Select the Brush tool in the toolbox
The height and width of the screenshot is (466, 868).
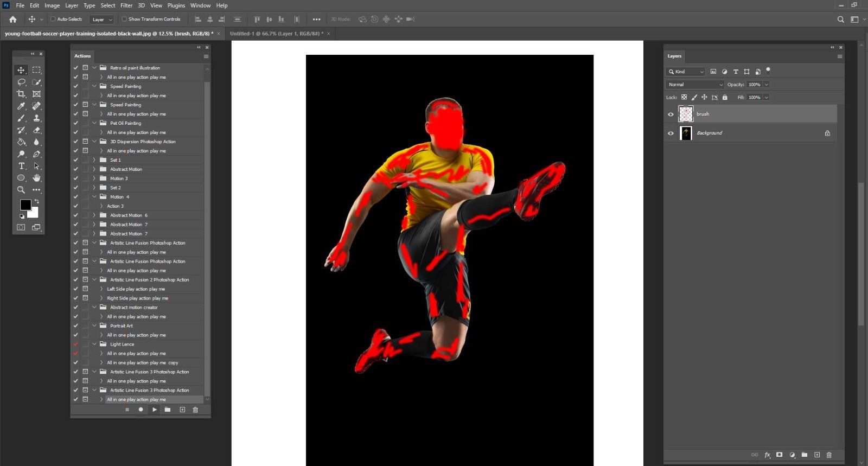[21, 118]
